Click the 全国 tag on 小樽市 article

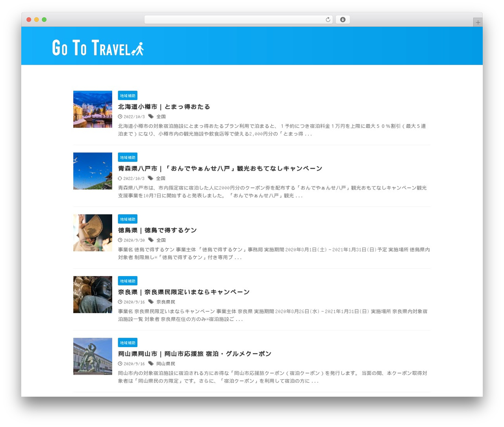coord(161,117)
